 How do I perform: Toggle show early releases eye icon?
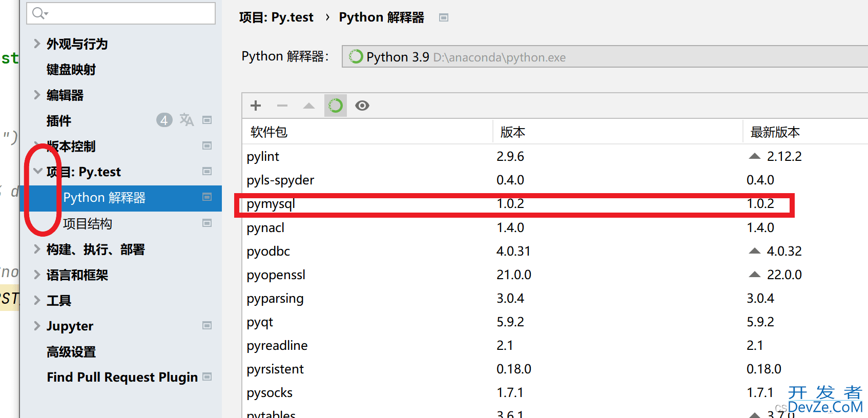click(362, 106)
